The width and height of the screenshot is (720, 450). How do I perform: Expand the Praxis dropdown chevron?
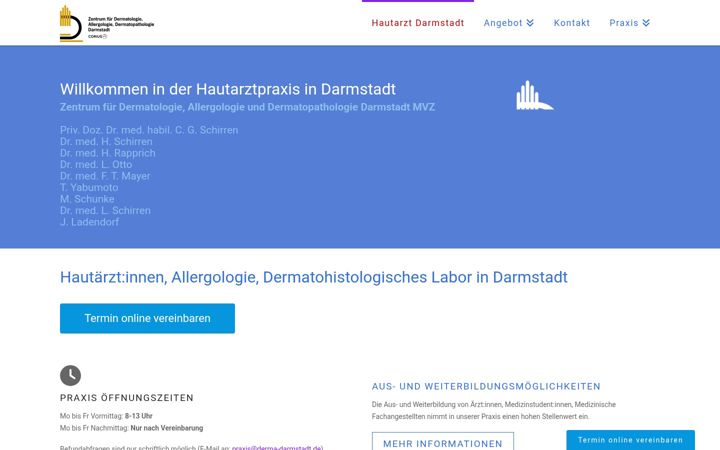click(646, 23)
